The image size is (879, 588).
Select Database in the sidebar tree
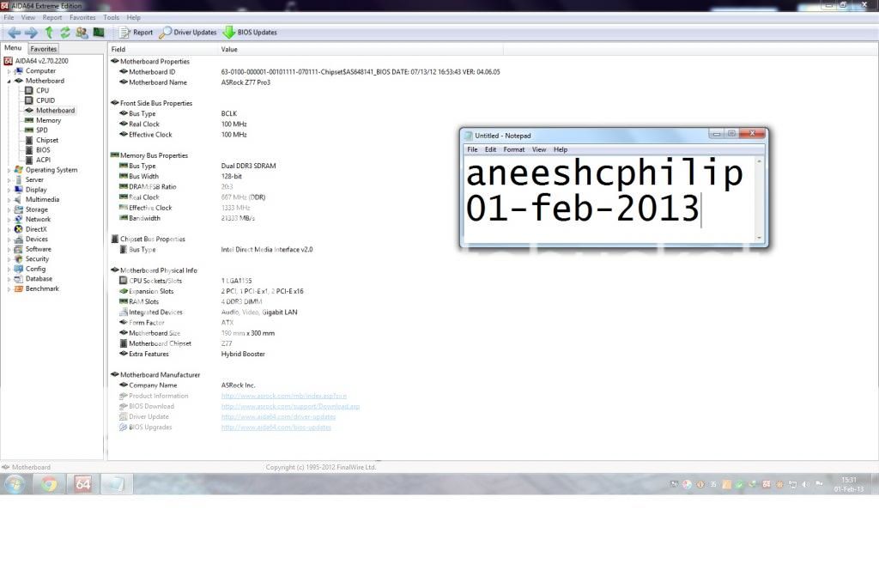39,279
